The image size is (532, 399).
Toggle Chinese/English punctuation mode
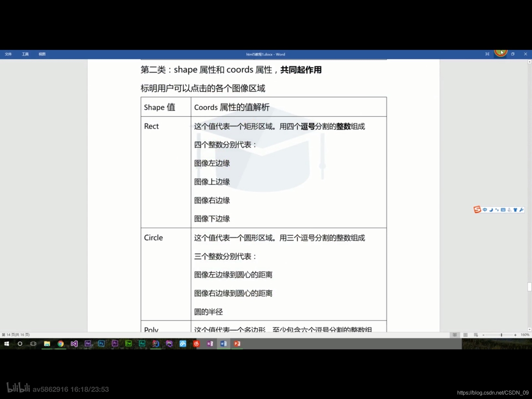point(496,210)
